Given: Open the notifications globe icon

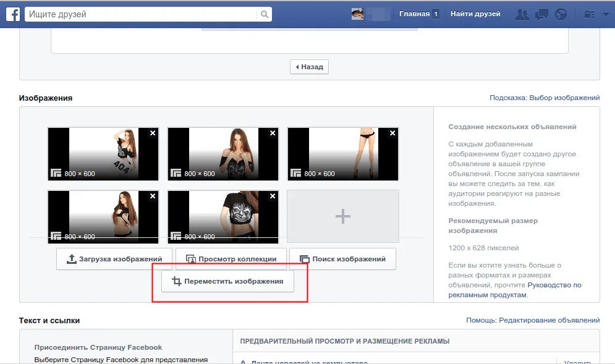Looking at the screenshot, I should click(561, 14).
